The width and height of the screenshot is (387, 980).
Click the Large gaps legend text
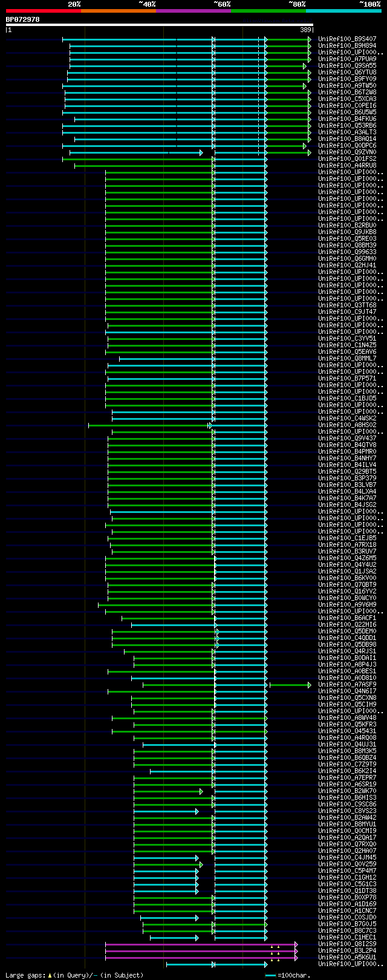pyautogui.click(x=74, y=975)
